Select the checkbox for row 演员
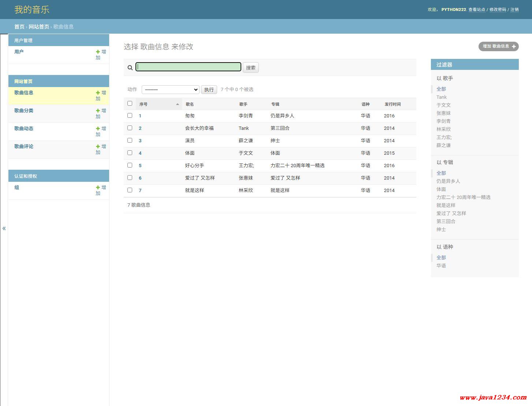 click(x=130, y=140)
